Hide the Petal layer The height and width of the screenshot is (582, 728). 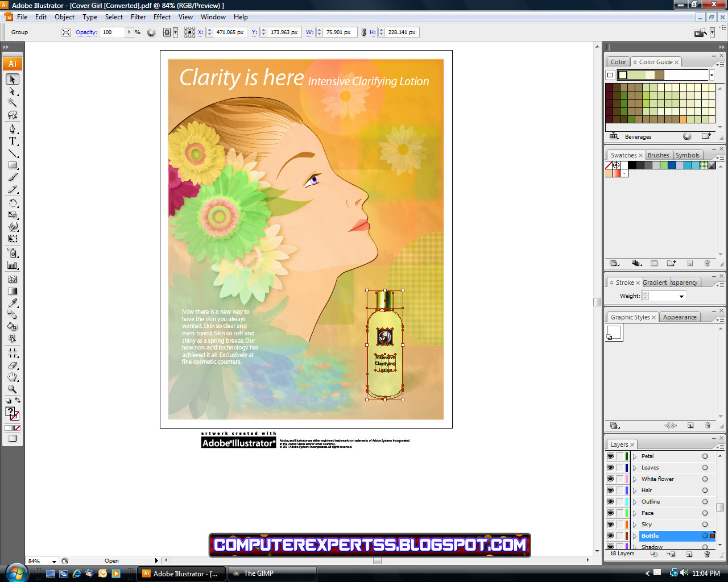click(x=611, y=456)
